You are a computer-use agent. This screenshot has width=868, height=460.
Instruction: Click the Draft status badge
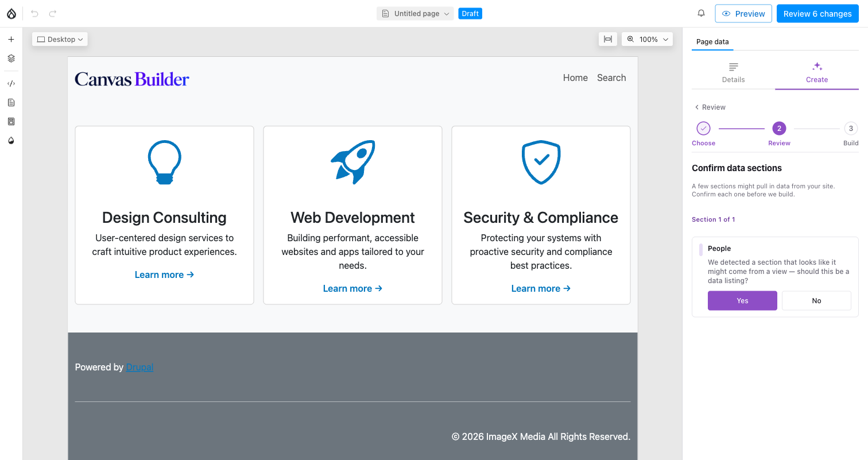[470, 14]
